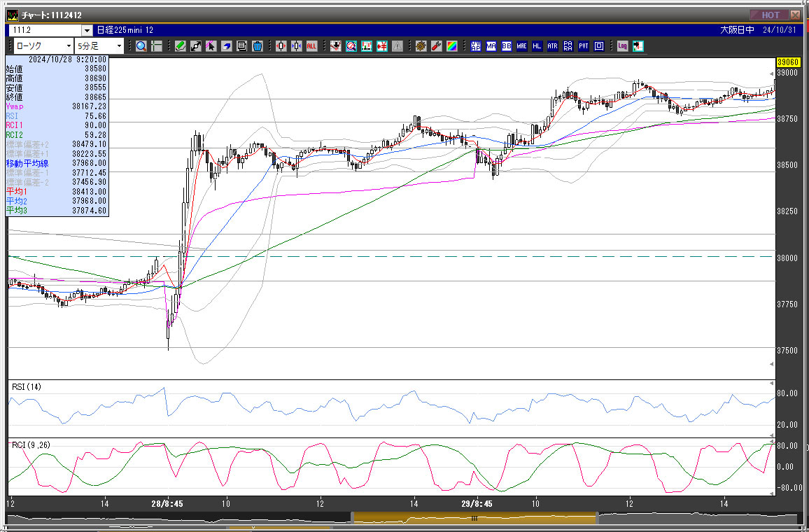Toggle the MA moving average indicator
809x532 pixels.
coord(491,46)
